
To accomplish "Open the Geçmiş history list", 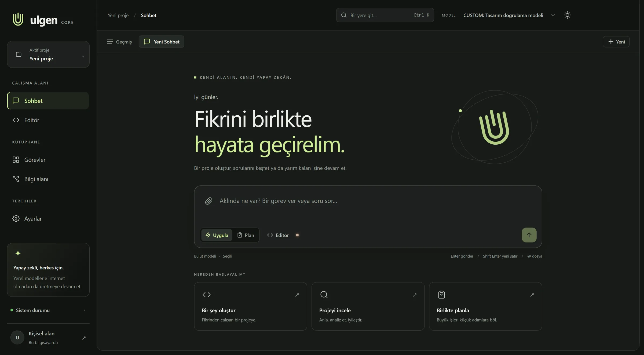I will [x=119, y=42].
